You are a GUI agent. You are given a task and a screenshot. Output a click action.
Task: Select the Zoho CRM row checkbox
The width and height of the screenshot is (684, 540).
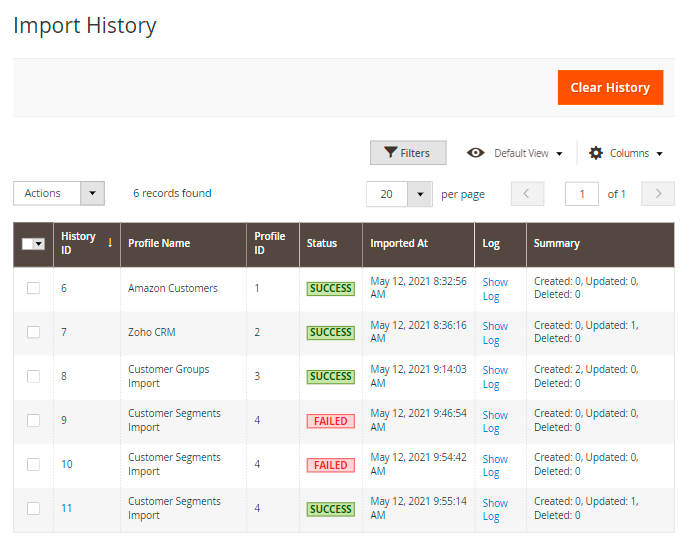click(x=33, y=332)
